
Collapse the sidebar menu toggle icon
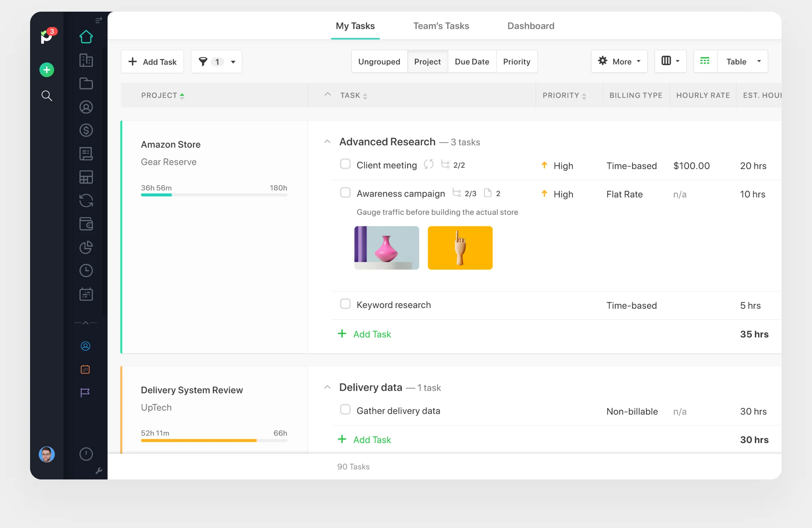coord(98,20)
